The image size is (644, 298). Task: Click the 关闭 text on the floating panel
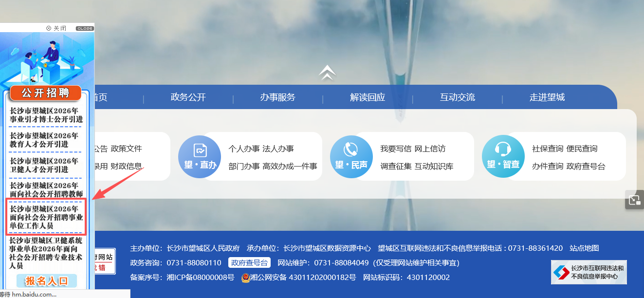tap(60, 28)
